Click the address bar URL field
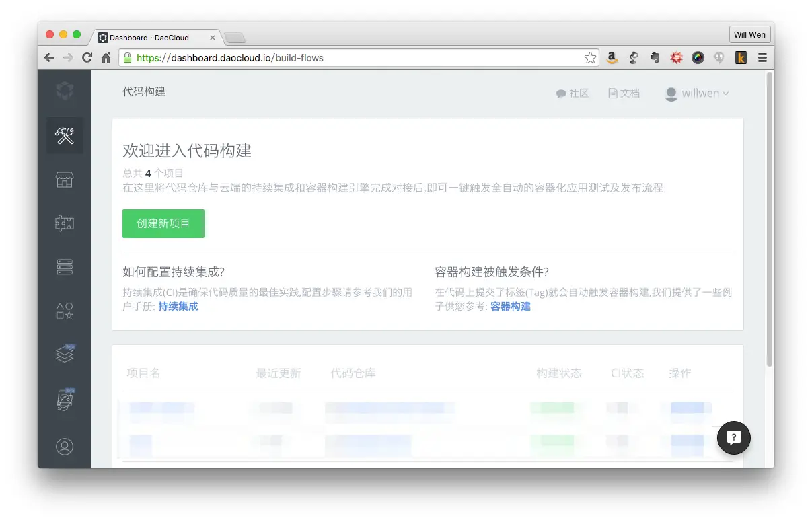This screenshot has height=522, width=812. pyautogui.click(x=360, y=58)
